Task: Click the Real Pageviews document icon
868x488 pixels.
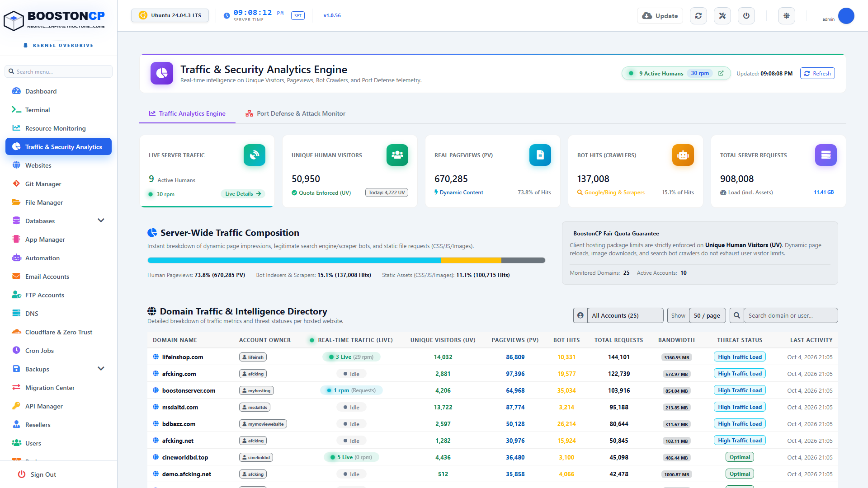Action: [x=540, y=155]
